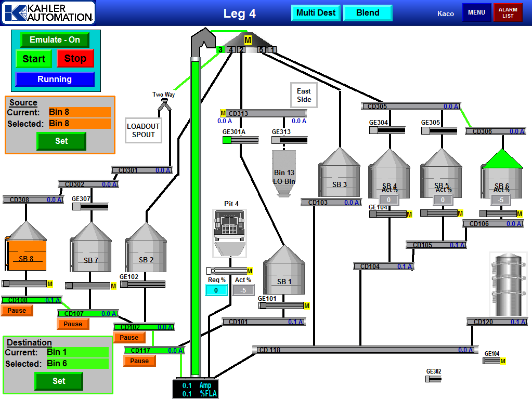This screenshot has width=532, height=399.
Task: Click the CD101 conveyor
Action: click(x=264, y=322)
